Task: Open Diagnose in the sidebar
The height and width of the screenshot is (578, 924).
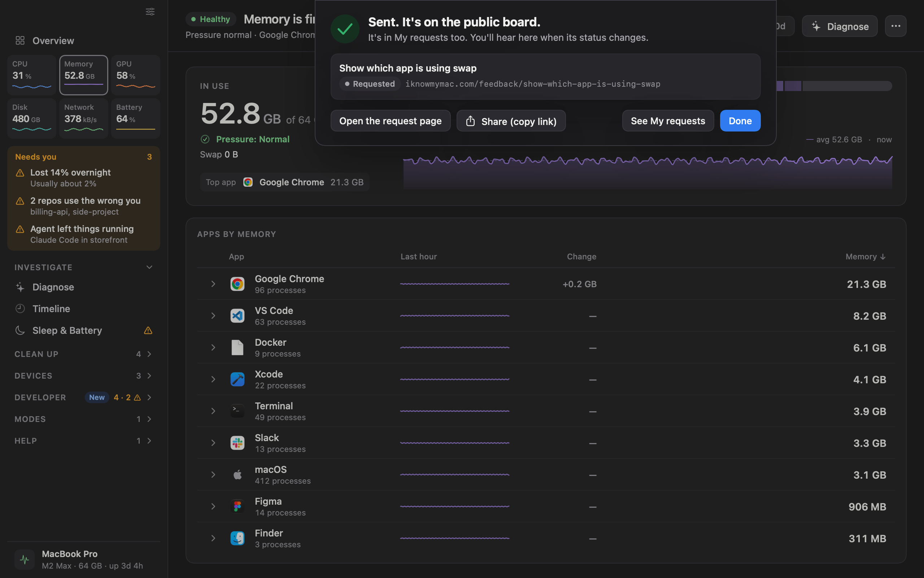Action: pyautogui.click(x=84, y=287)
